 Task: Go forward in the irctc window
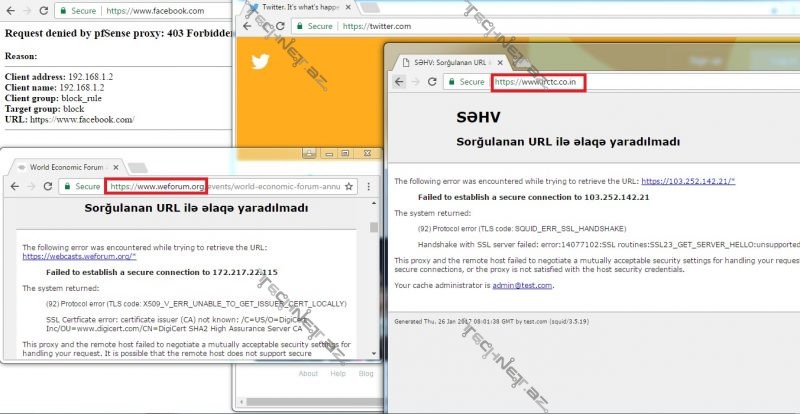pos(416,82)
